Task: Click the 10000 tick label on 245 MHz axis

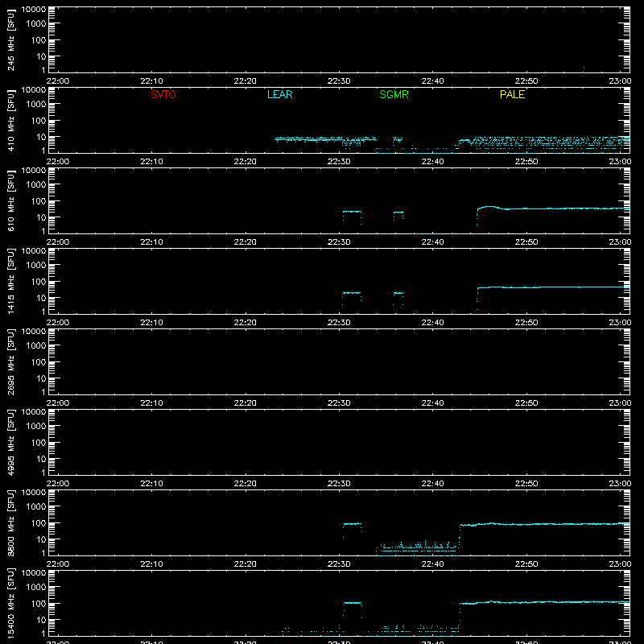Action: [x=34, y=10]
